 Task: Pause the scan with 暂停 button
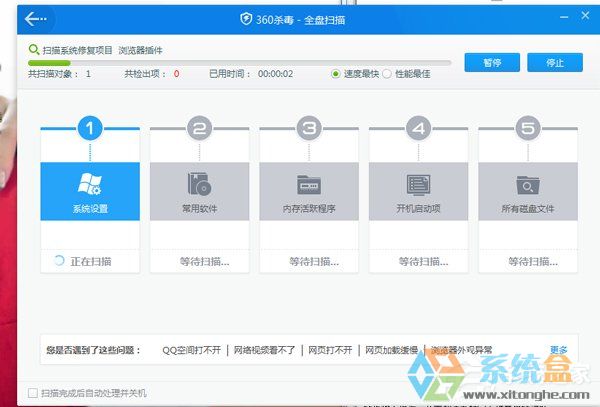click(x=492, y=62)
